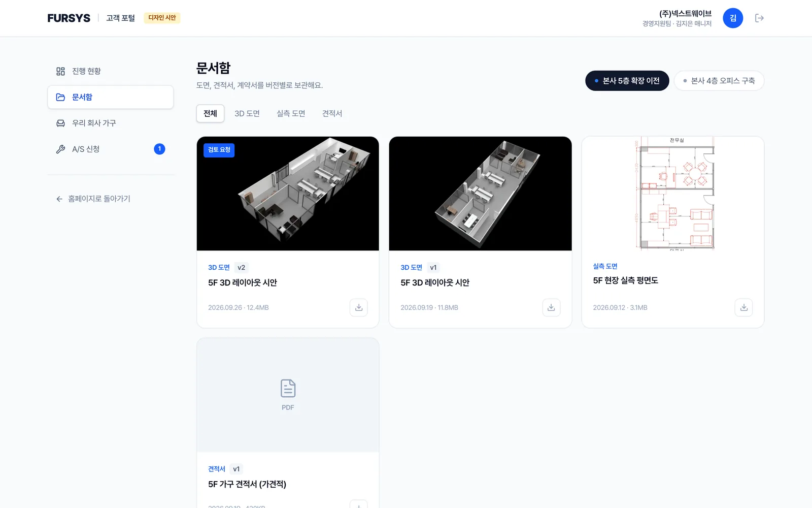This screenshot has width=812, height=508.
Task: Download the 5F 현장 실측 평면도 file
Action: (743, 307)
